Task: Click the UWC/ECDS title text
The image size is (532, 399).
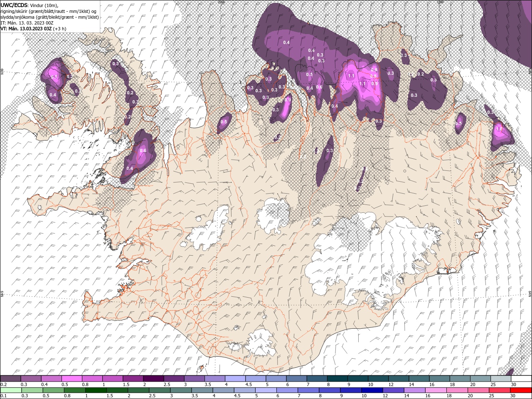Action: pyautogui.click(x=14, y=5)
